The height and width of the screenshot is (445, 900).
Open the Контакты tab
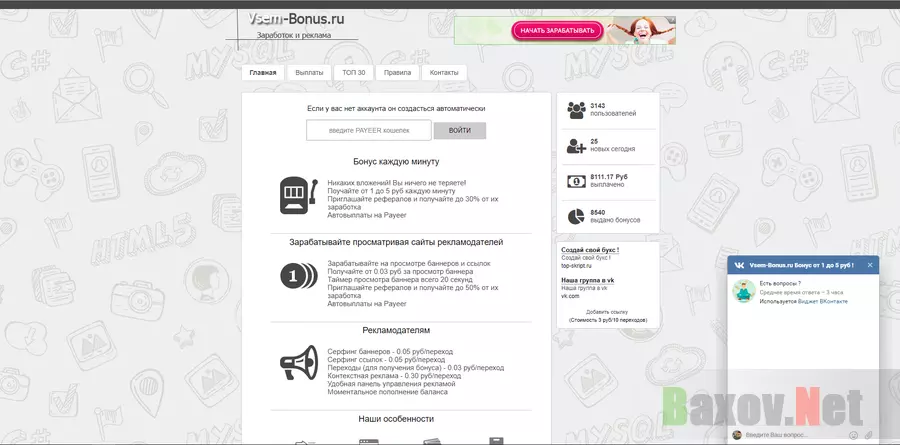[x=444, y=73]
